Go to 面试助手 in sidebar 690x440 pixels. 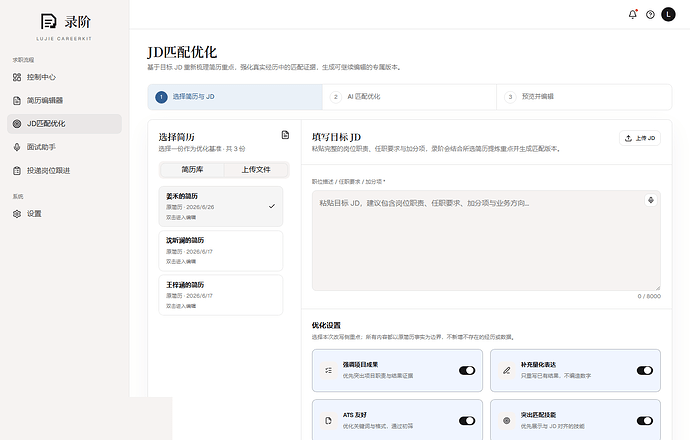click(64, 147)
